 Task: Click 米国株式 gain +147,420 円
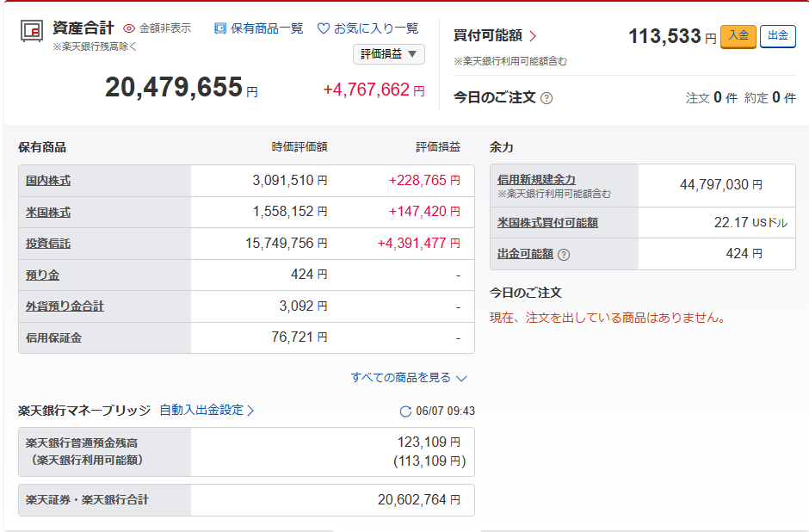click(x=424, y=212)
